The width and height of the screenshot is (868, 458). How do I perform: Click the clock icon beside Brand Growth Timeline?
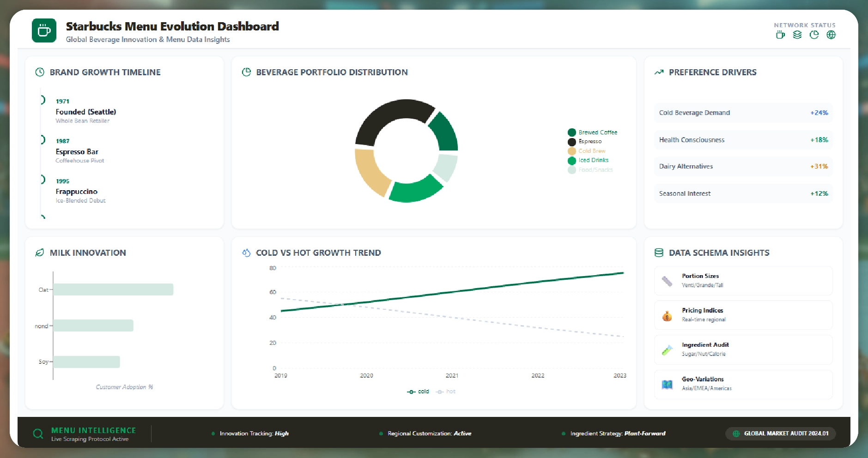click(x=40, y=72)
